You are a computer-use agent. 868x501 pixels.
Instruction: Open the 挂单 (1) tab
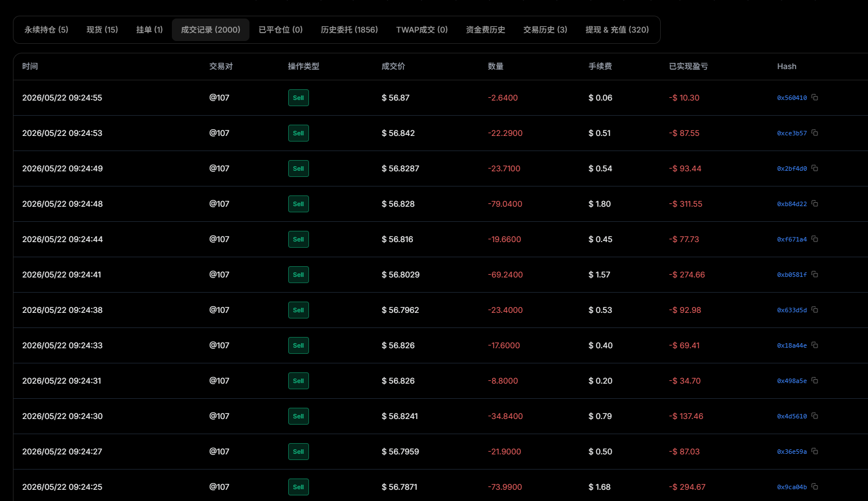click(149, 30)
